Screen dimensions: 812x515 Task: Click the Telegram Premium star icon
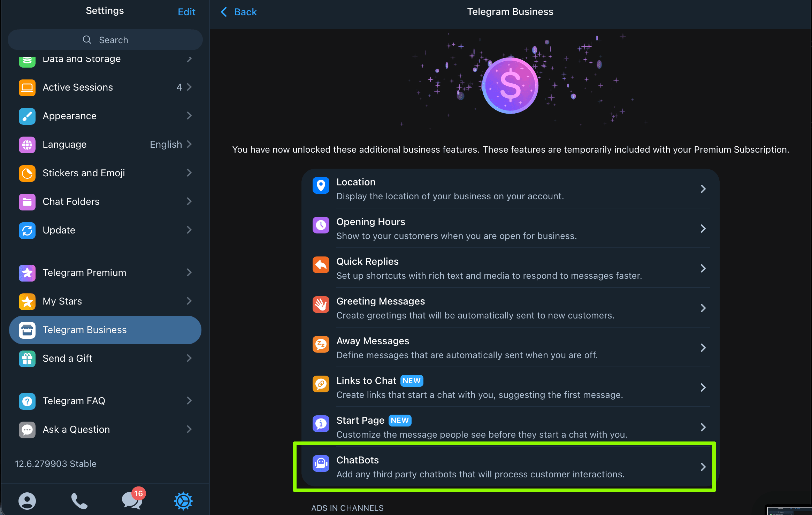click(x=27, y=273)
